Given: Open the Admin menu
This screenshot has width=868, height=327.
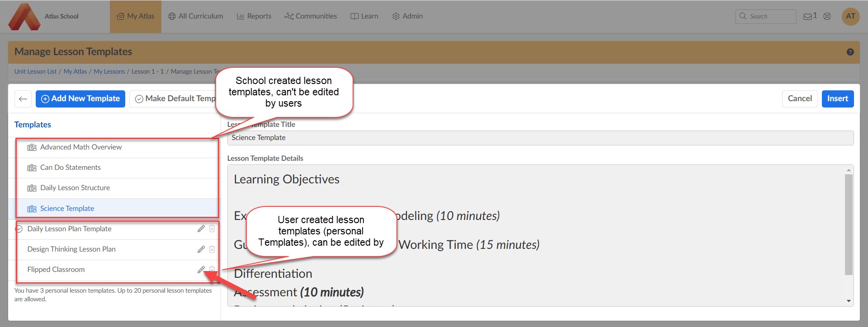Looking at the screenshot, I should tap(407, 16).
